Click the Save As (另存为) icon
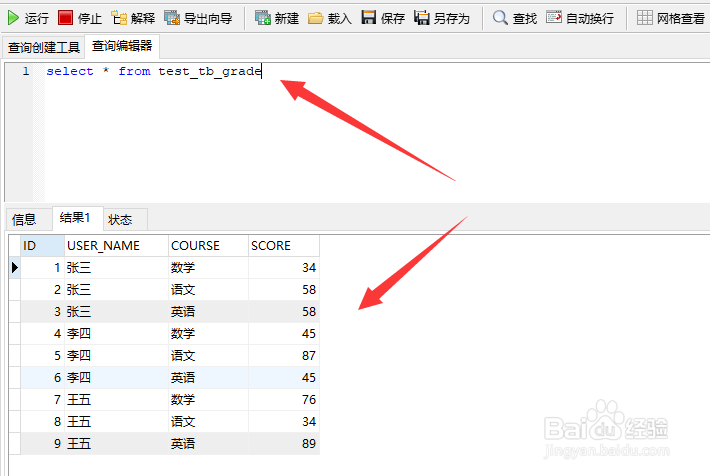Viewport: 710px width, 476px height. tap(422, 18)
